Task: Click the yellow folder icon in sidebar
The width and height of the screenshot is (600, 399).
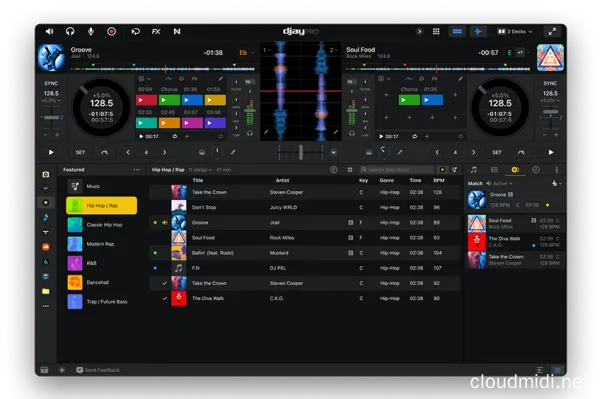Action: [46, 291]
